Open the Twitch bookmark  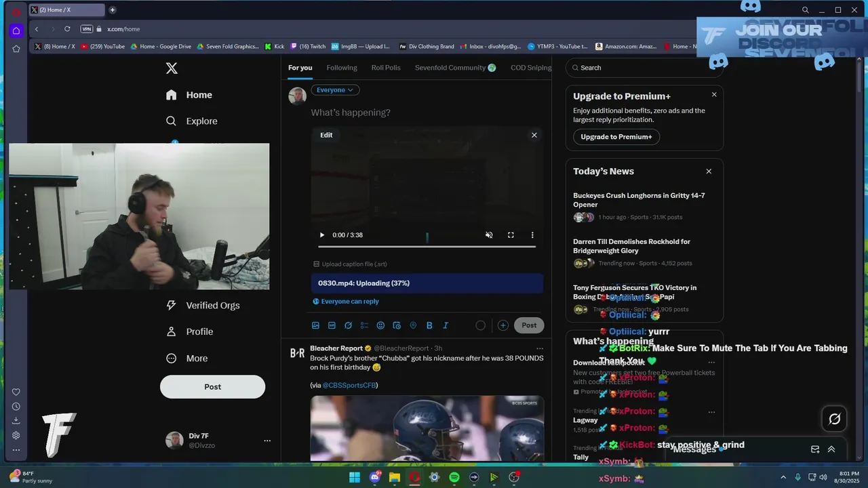click(x=308, y=47)
